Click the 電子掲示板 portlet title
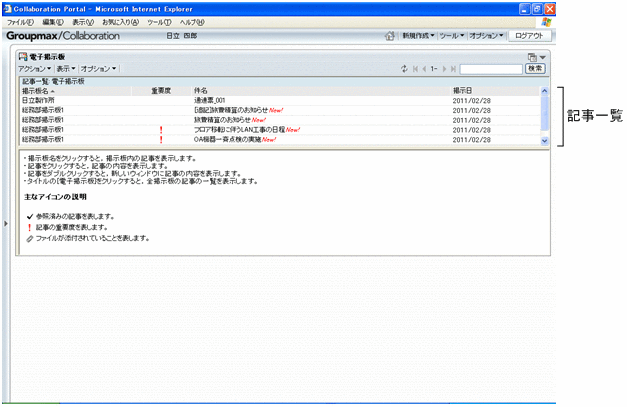The image size is (627, 407). [x=47, y=57]
